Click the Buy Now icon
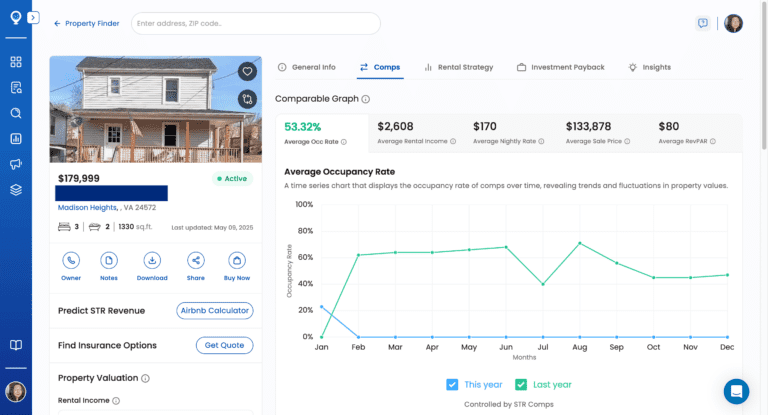768x415 pixels. pos(237,260)
